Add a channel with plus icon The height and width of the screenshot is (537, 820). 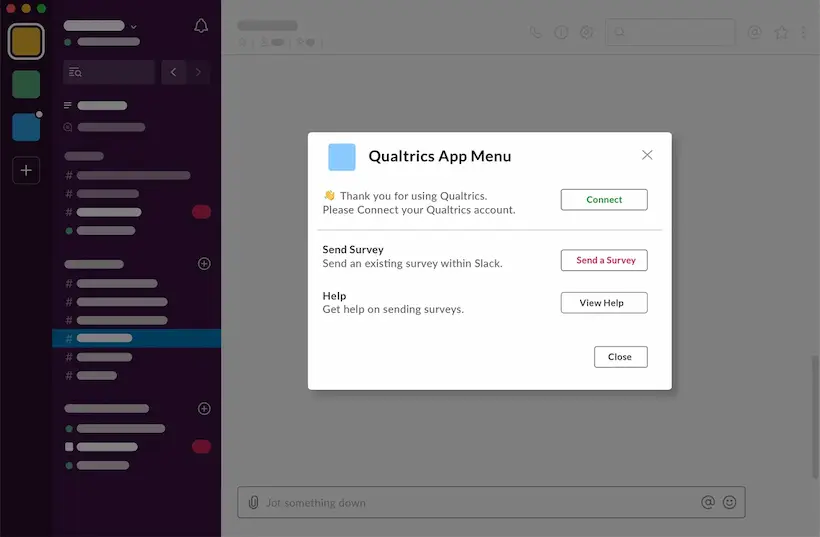tap(204, 264)
